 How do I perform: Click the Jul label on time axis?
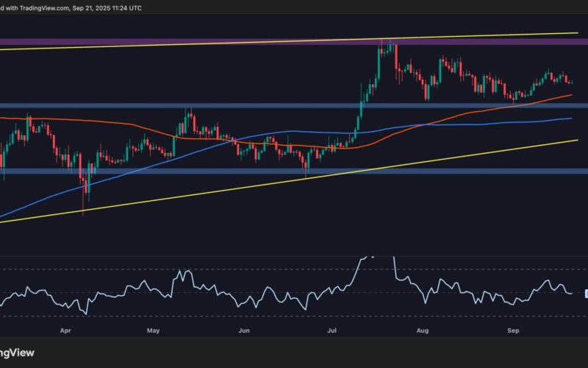pyautogui.click(x=333, y=331)
